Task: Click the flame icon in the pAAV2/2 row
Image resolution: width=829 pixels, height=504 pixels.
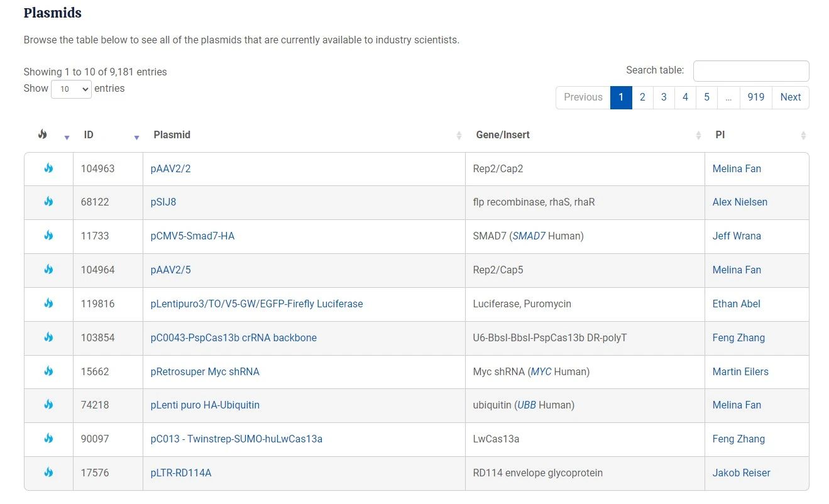Action: click(48, 168)
